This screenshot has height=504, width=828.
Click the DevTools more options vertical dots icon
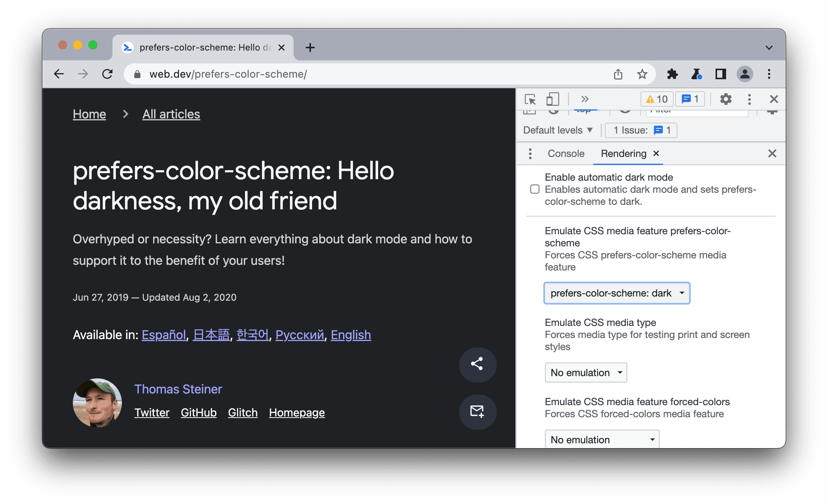[748, 99]
